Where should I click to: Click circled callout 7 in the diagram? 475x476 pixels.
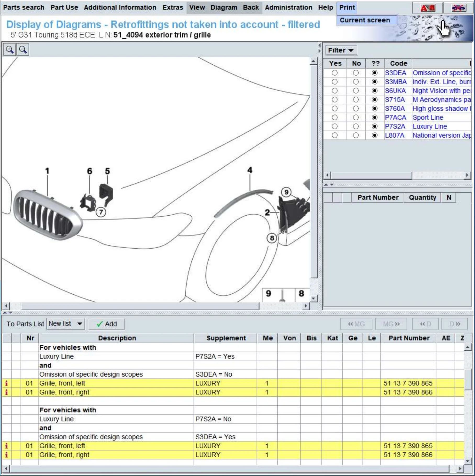click(x=101, y=212)
